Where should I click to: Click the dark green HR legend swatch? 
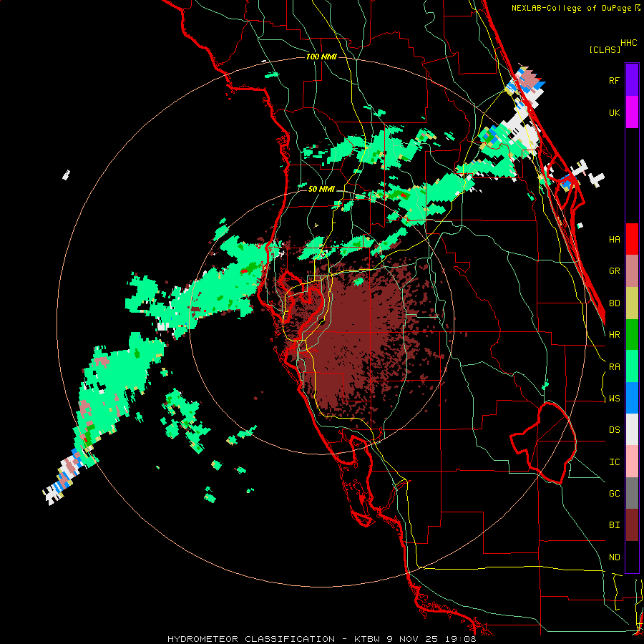point(632,335)
